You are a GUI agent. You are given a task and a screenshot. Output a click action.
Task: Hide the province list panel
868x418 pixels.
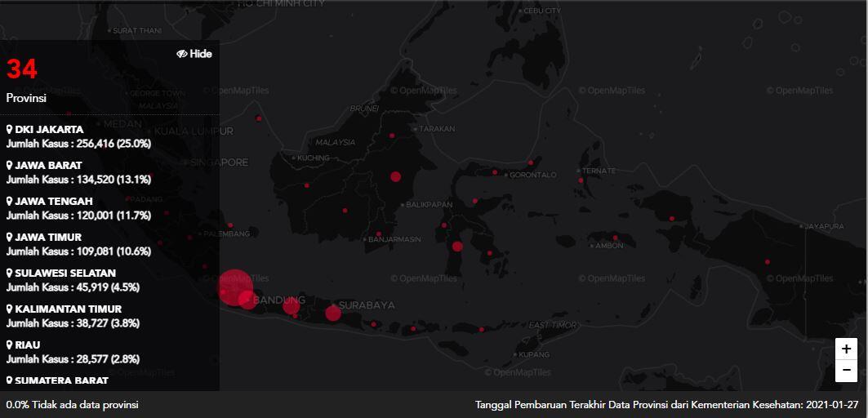(x=194, y=54)
